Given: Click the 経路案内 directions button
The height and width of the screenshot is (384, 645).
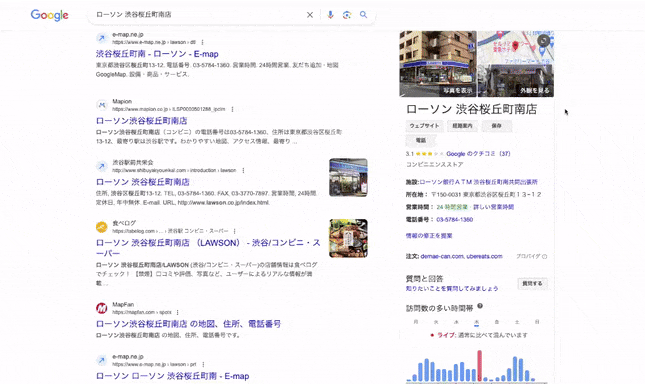Looking at the screenshot, I should [x=462, y=126].
